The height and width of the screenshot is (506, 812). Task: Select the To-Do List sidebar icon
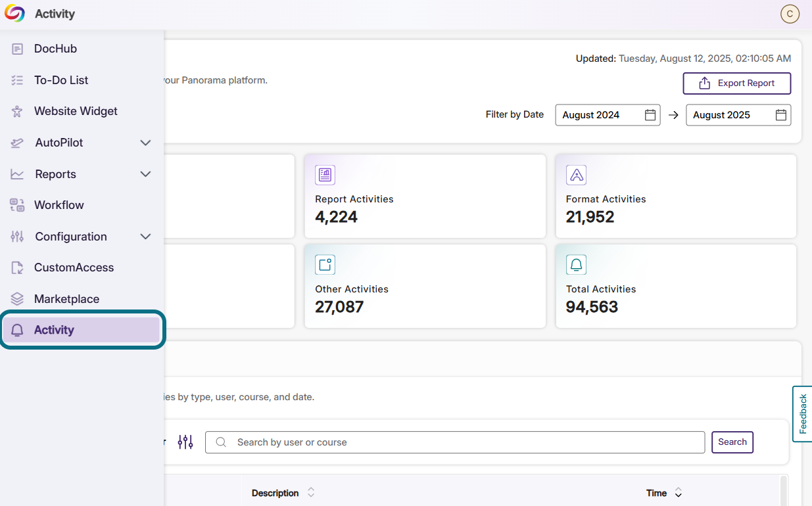point(16,80)
